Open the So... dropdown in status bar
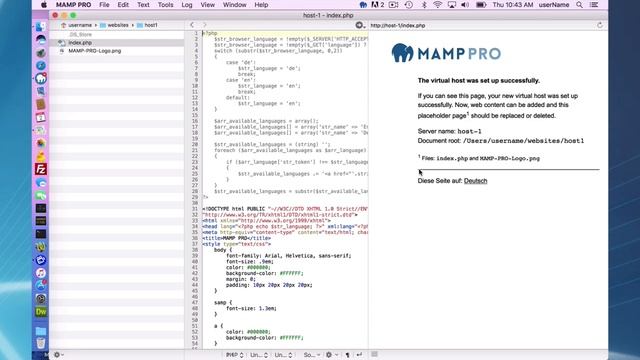This screenshot has height=360, width=640. (x=311, y=355)
